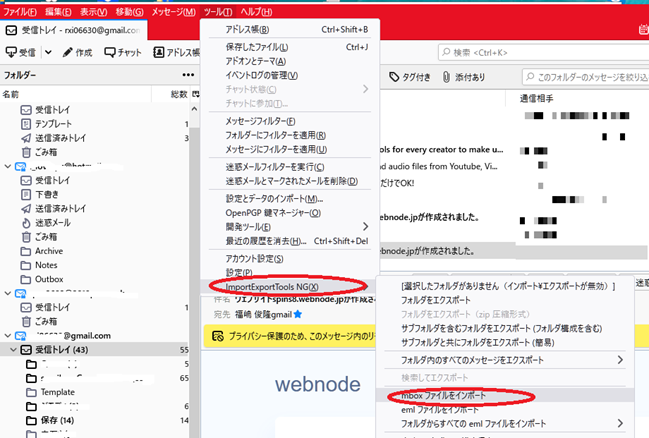Open チャット from the toolbar
649x438 pixels.
(x=123, y=52)
